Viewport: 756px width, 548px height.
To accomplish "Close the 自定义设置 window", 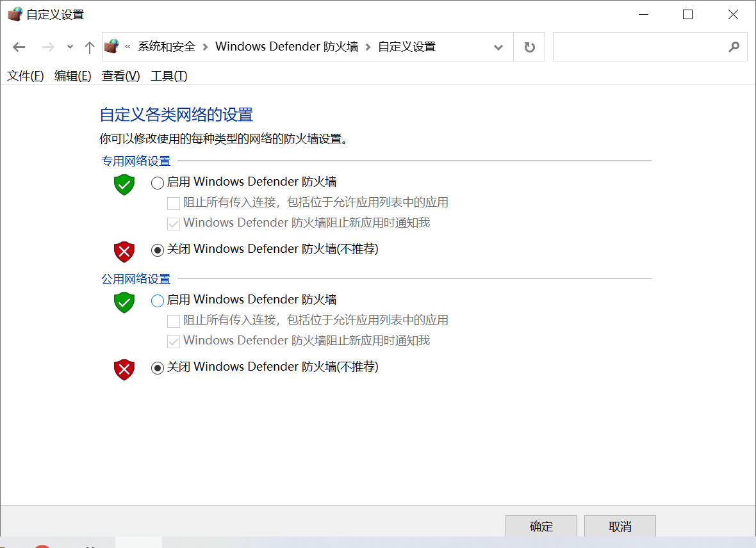I will point(733,15).
